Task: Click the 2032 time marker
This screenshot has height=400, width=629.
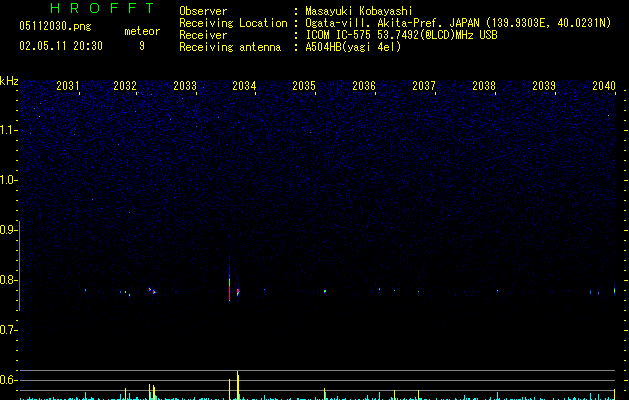Action: (x=125, y=86)
